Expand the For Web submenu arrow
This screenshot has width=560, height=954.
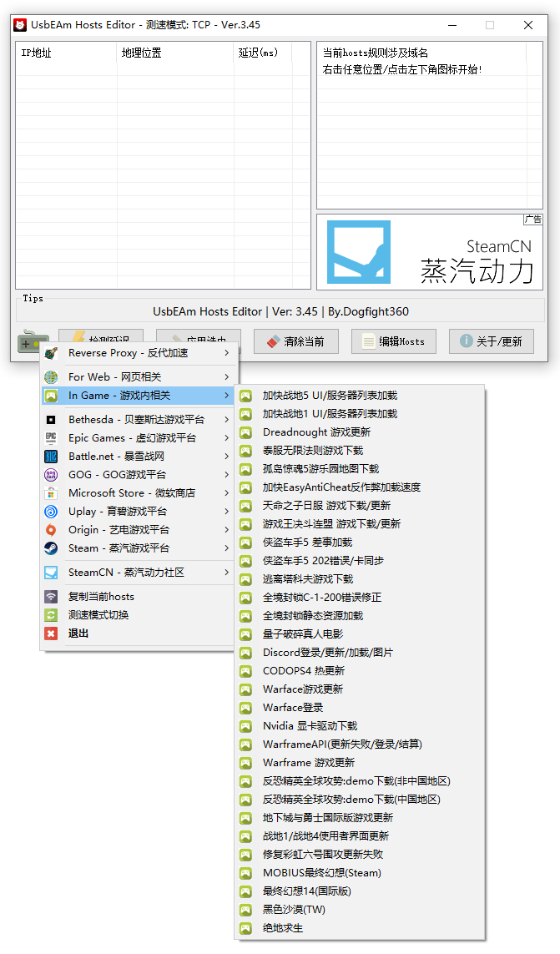(226, 377)
